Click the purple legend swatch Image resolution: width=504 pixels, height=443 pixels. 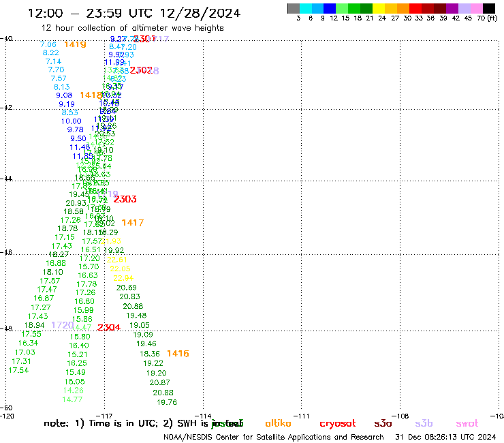(452, 8)
